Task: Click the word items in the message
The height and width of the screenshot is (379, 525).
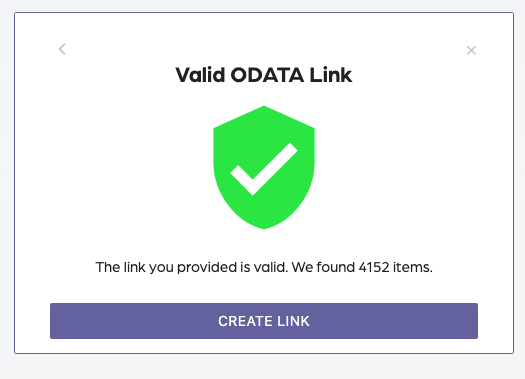Action: tap(412, 267)
